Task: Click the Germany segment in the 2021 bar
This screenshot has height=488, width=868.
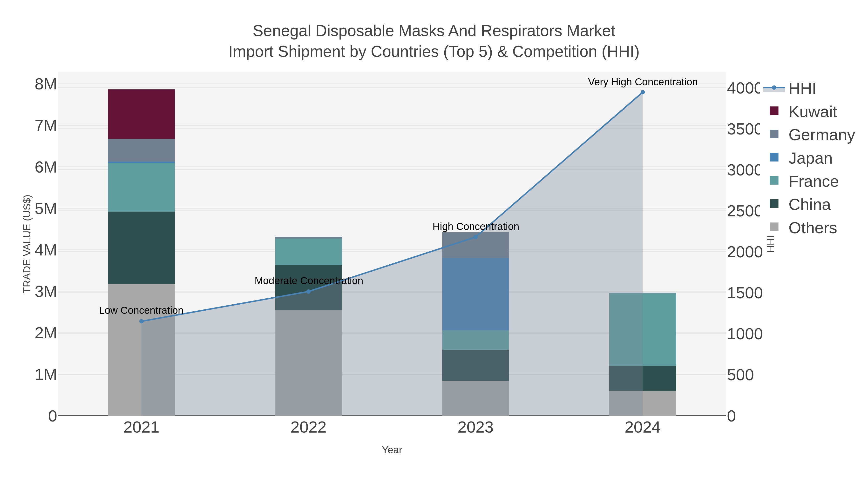Action: (x=141, y=150)
